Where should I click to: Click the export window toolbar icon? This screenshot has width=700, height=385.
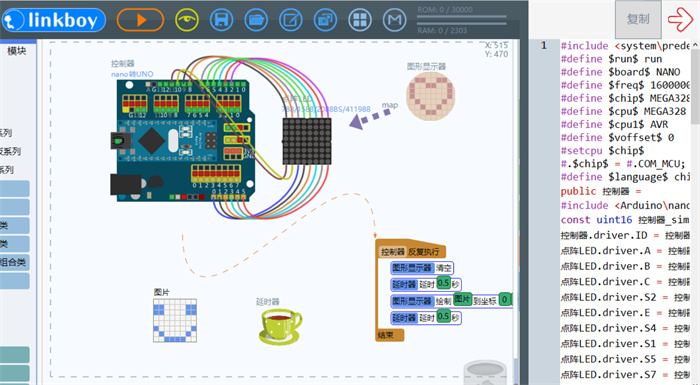(x=325, y=20)
